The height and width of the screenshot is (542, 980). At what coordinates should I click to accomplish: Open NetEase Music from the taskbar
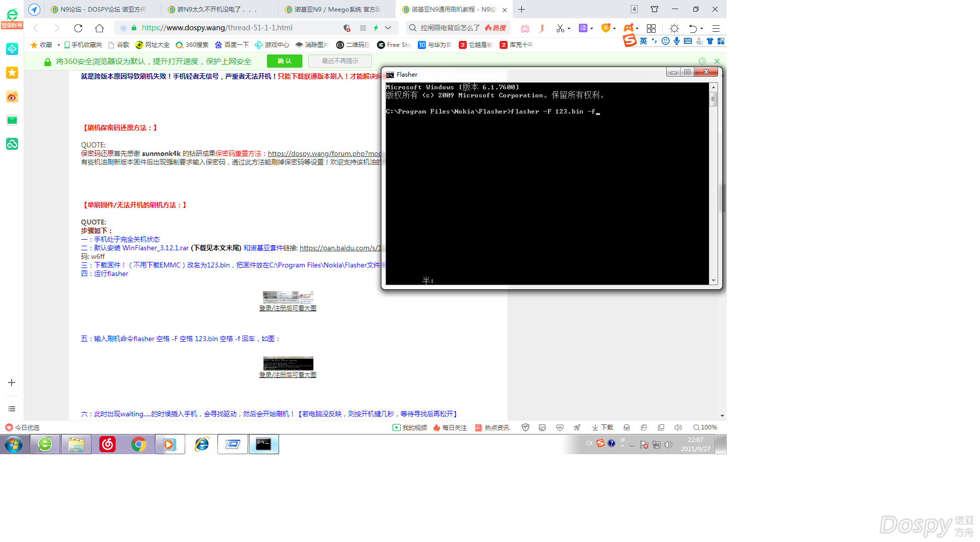[x=107, y=444]
